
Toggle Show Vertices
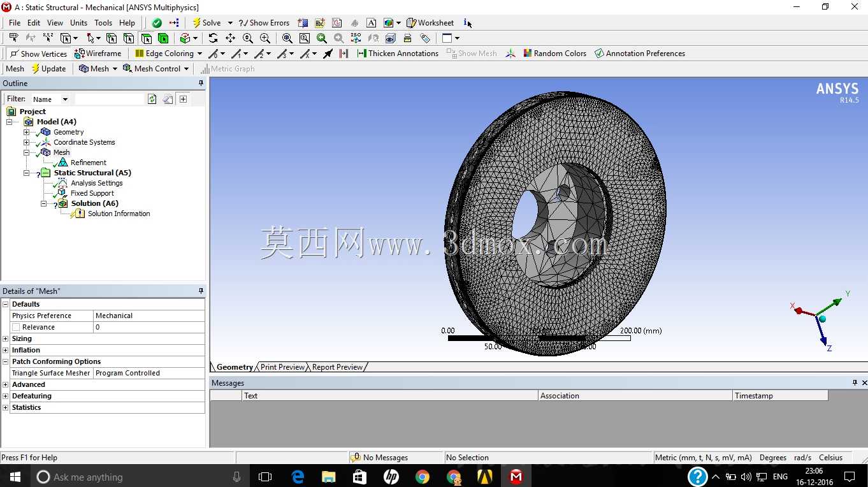point(38,54)
